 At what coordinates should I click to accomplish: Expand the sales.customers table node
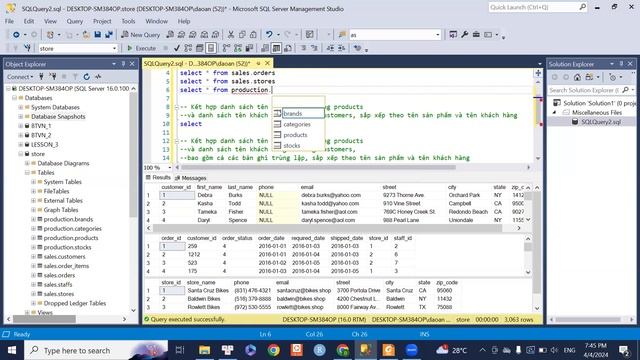click(x=33, y=257)
